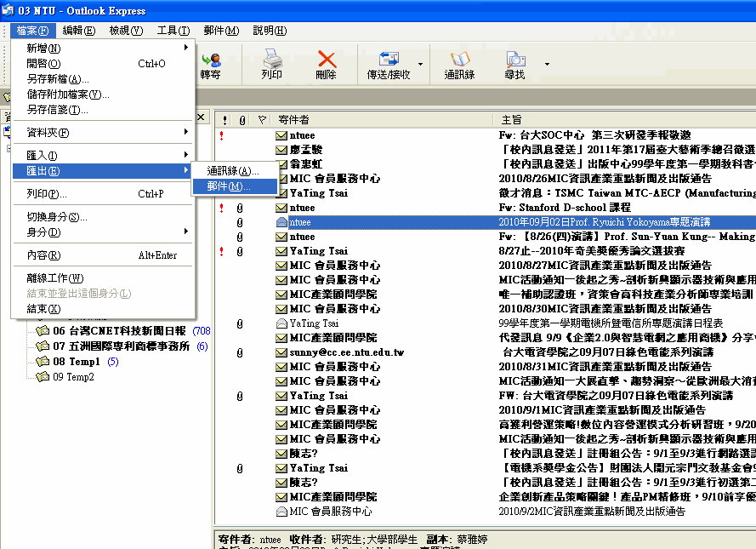The image size is (756, 549).
Task: Select folder 08 Temp1
Action: [x=77, y=362]
